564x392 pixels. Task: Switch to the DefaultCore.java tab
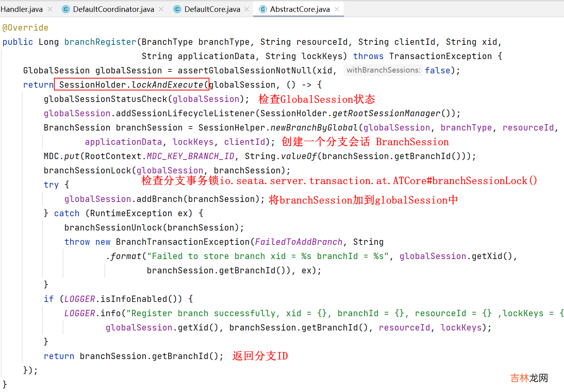[x=212, y=9]
